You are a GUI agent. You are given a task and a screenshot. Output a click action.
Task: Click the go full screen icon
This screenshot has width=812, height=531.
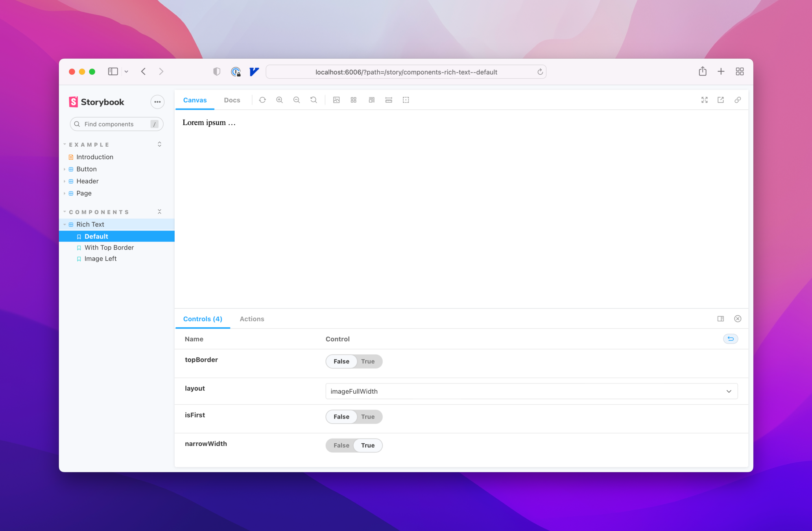[704, 100]
